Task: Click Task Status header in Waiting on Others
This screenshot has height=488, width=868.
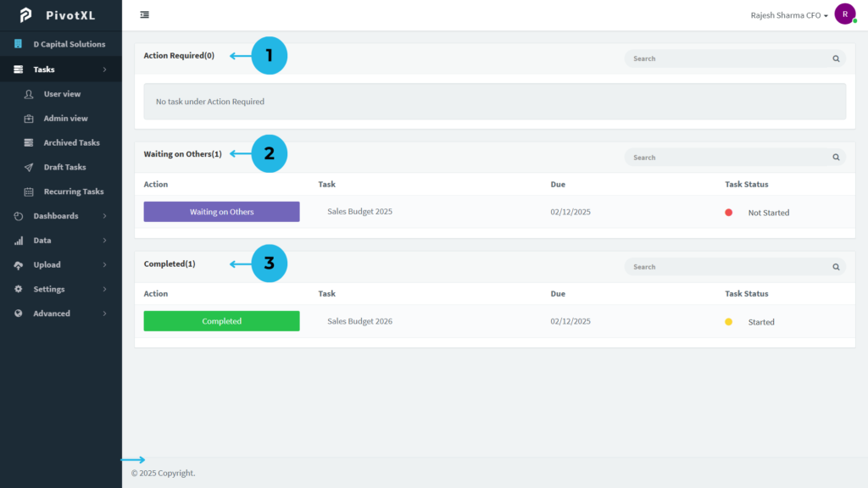Action: [747, 184]
